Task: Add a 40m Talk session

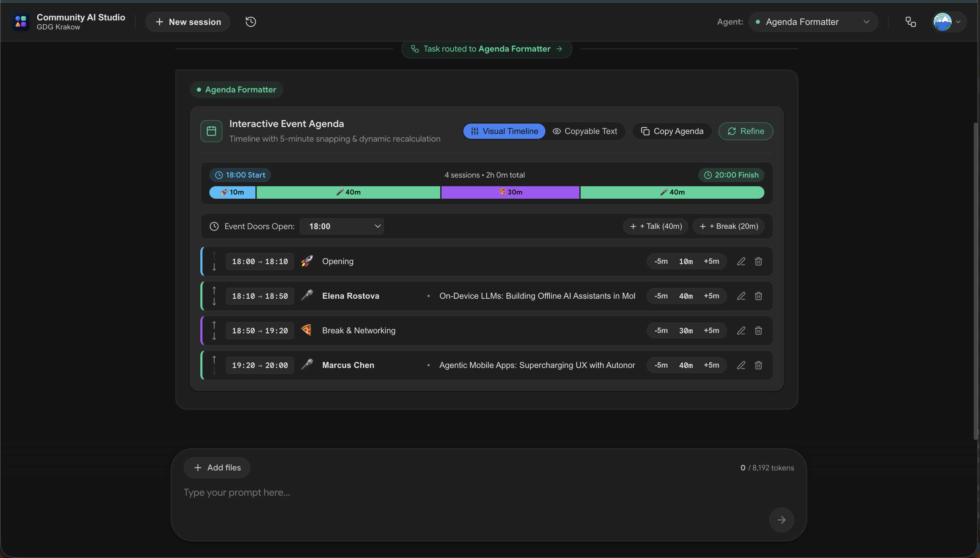Action: point(655,226)
